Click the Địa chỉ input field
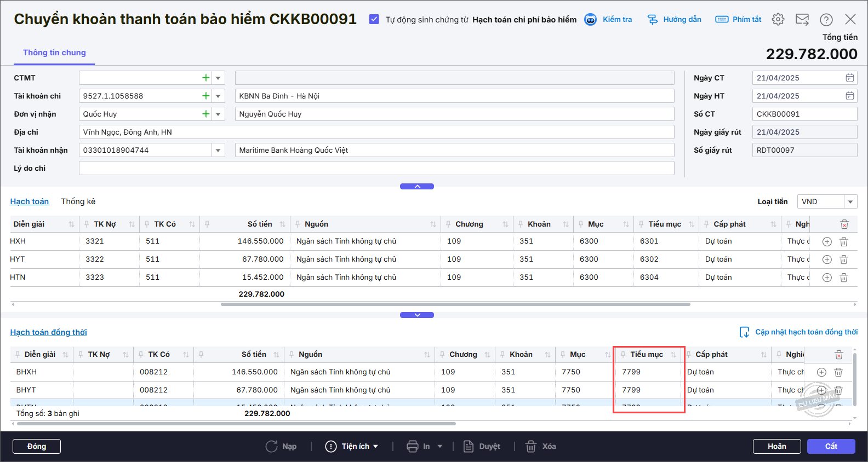The height and width of the screenshot is (462, 868). pos(376,132)
